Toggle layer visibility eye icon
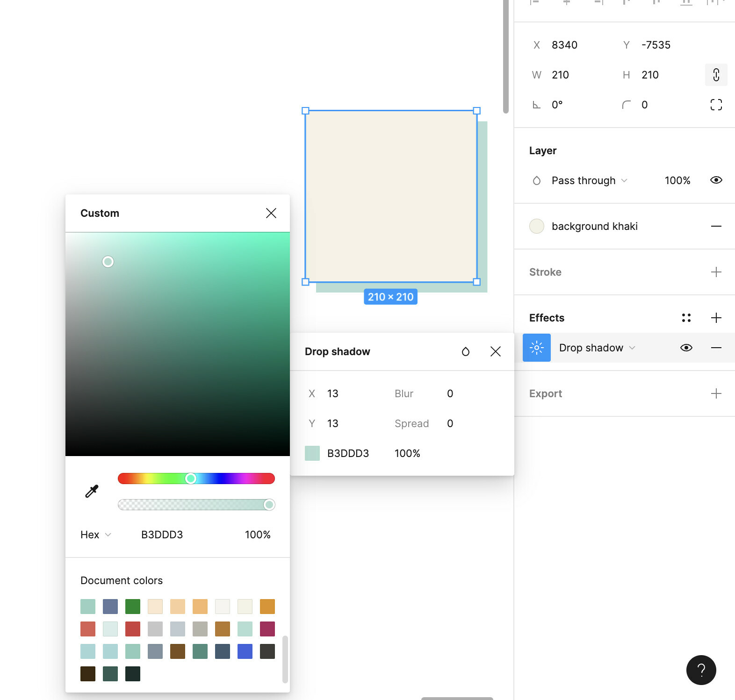This screenshot has width=735, height=700. point(716,180)
